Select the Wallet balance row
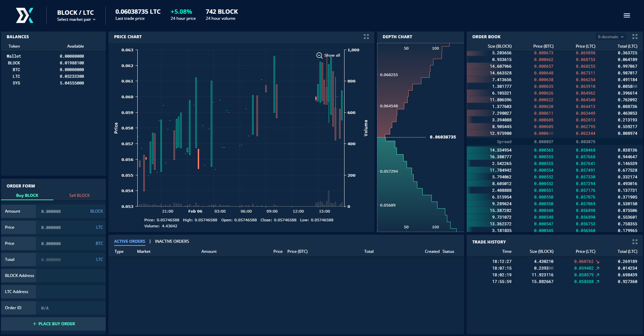 pyautogui.click(x=54, y=56)
